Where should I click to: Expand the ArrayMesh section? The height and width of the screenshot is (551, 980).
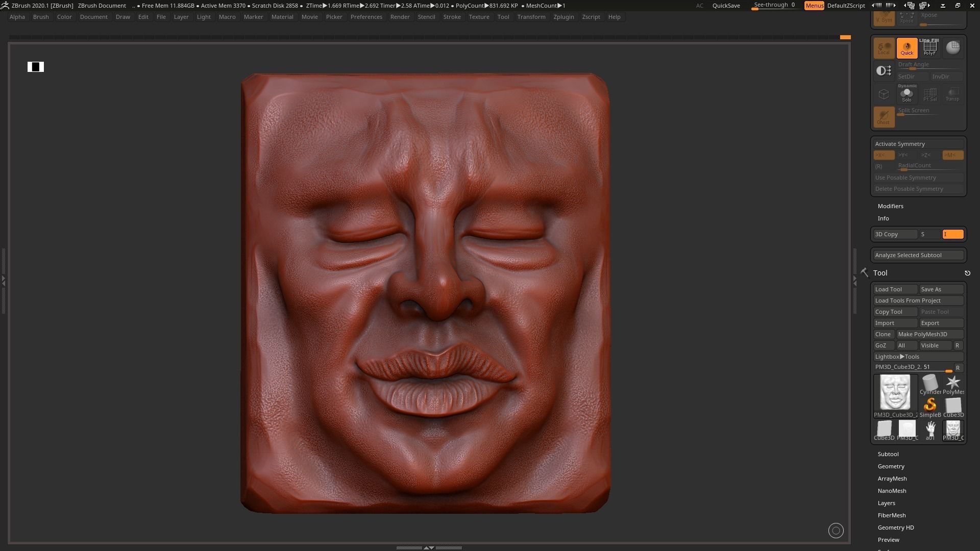[892, 479]
